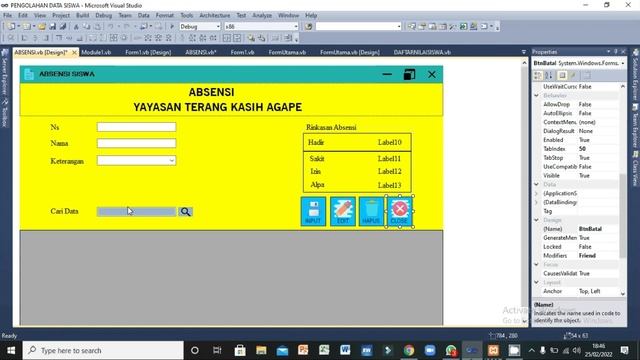This screenshot has height=360, width=640.
Task: Click the Save icon in the toolbar
Action: [x=52, y=27]
